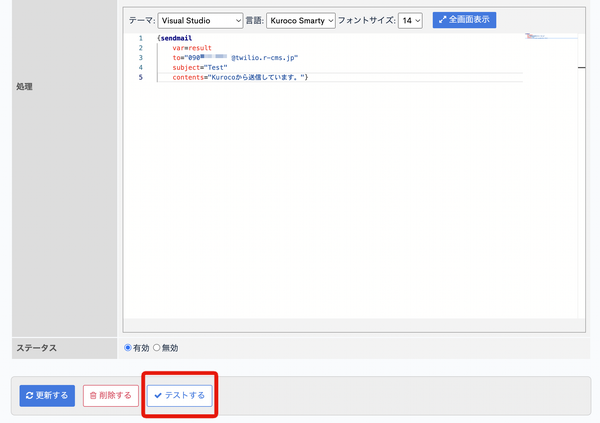
Task: Click the empty area of code editor
Action: [329, 199]
